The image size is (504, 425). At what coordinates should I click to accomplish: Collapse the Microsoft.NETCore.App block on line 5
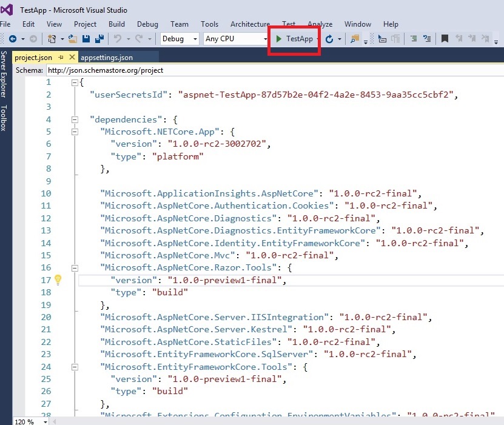(75, 132)
